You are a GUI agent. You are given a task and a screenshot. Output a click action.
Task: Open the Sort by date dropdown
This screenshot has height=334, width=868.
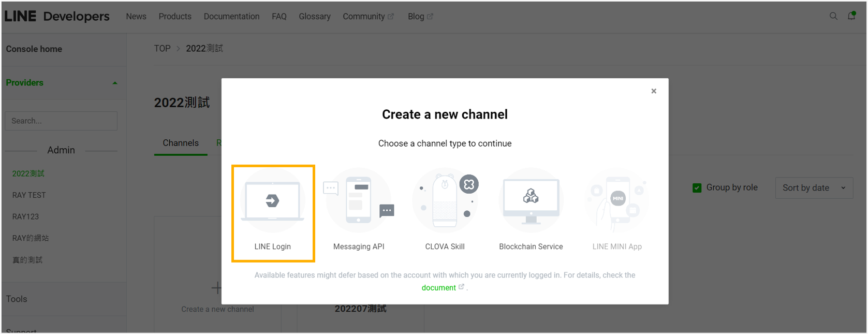pos(814,188)
